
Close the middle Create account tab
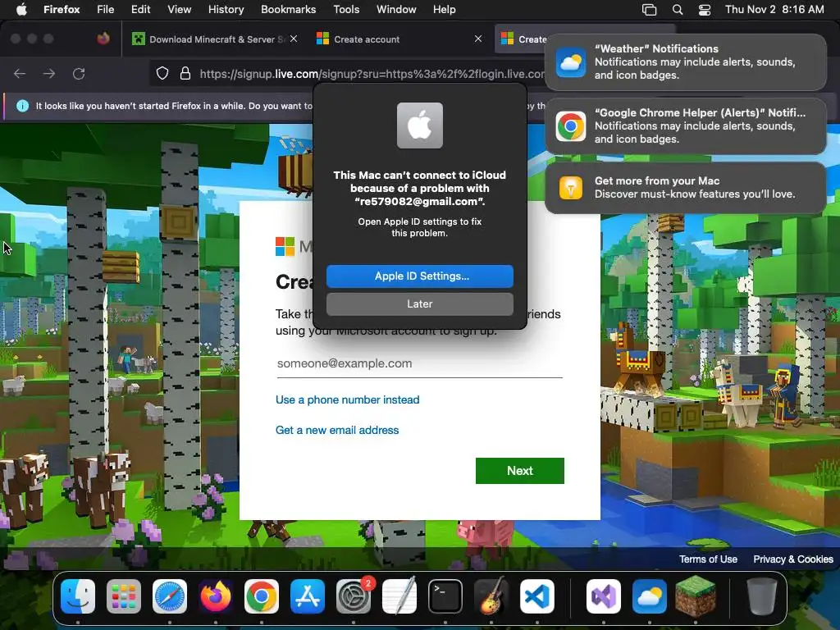(478, 39)
